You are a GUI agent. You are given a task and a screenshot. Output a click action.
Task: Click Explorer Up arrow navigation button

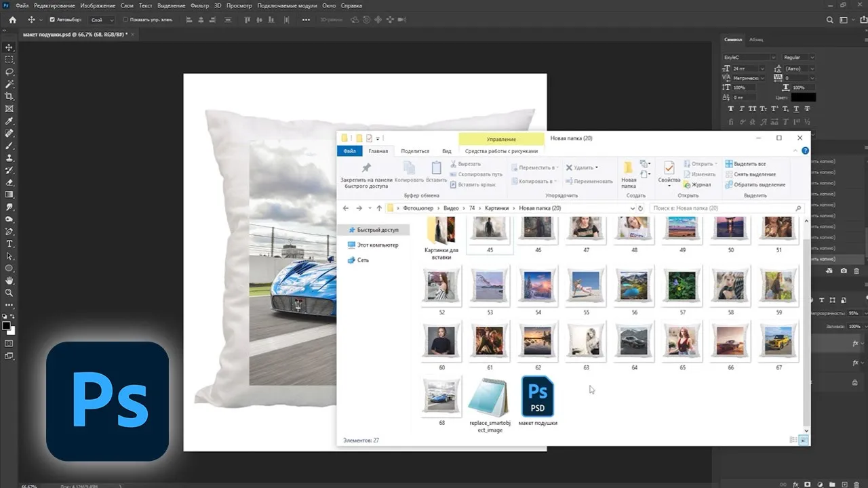pos(379,208)
